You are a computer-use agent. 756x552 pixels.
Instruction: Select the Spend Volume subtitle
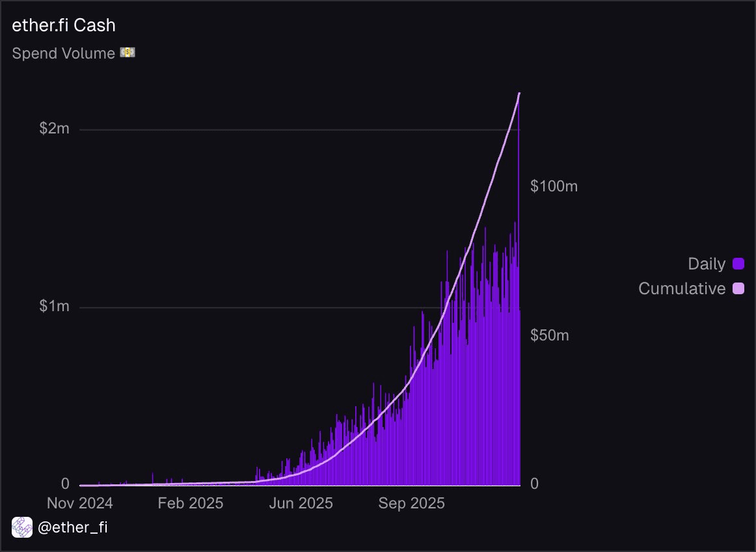(63, 53)
